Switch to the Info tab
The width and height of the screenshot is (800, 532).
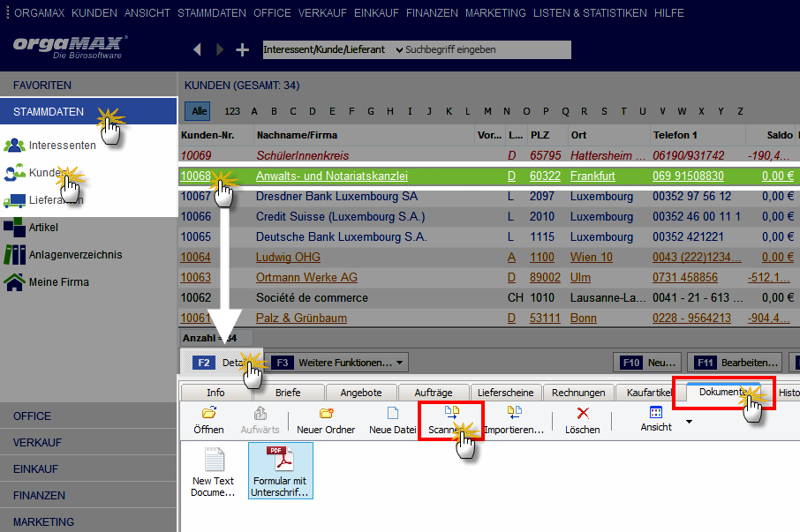pos(215,393)
